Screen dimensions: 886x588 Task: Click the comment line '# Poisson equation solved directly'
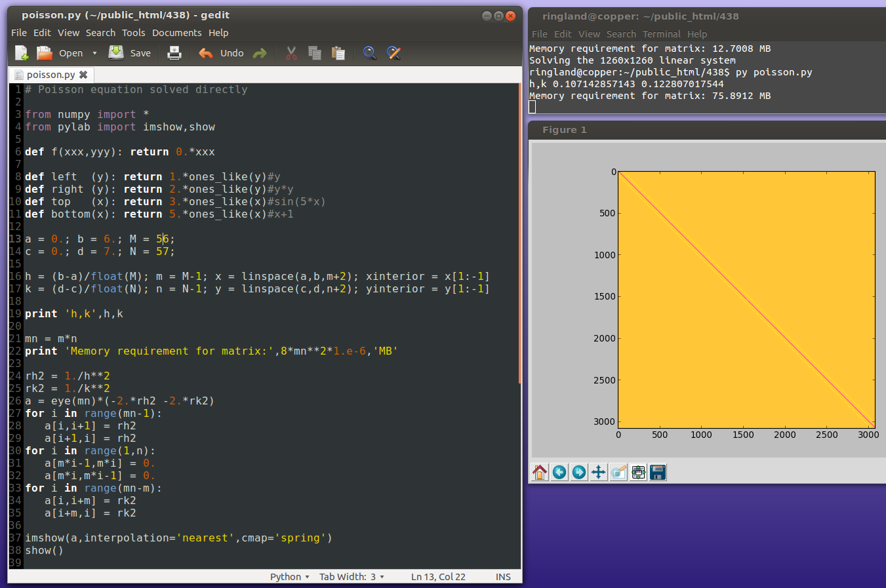pyautogui.click(x=136, y=90)
